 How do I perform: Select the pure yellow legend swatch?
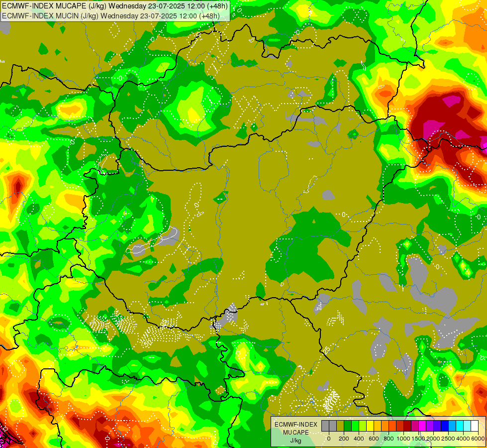pyautogui.click(x=370, y=426)
